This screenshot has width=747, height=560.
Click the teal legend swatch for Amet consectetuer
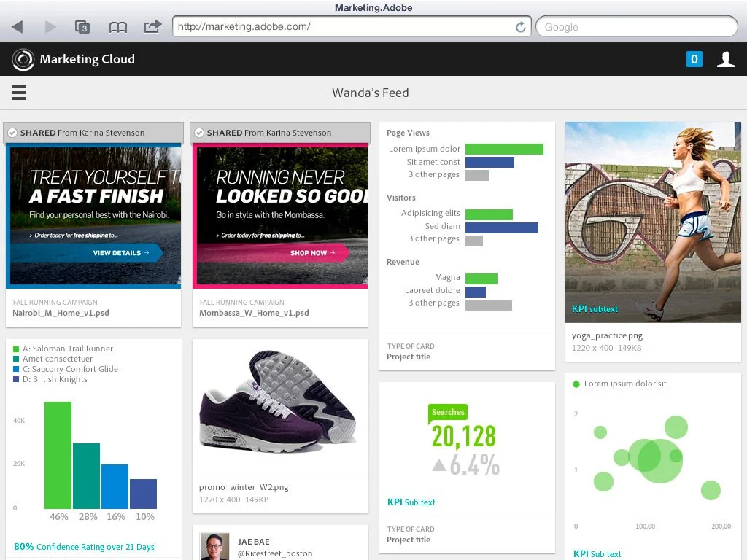coord(16,359)
